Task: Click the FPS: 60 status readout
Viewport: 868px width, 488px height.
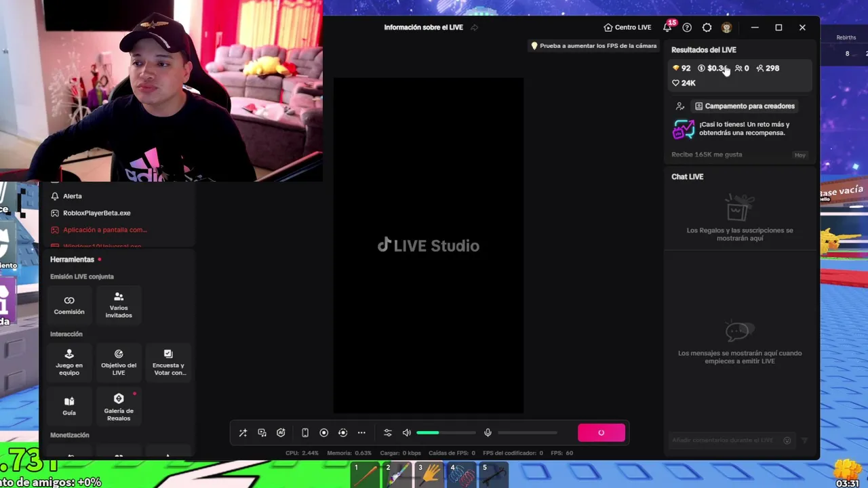Action: click(561, 453)
